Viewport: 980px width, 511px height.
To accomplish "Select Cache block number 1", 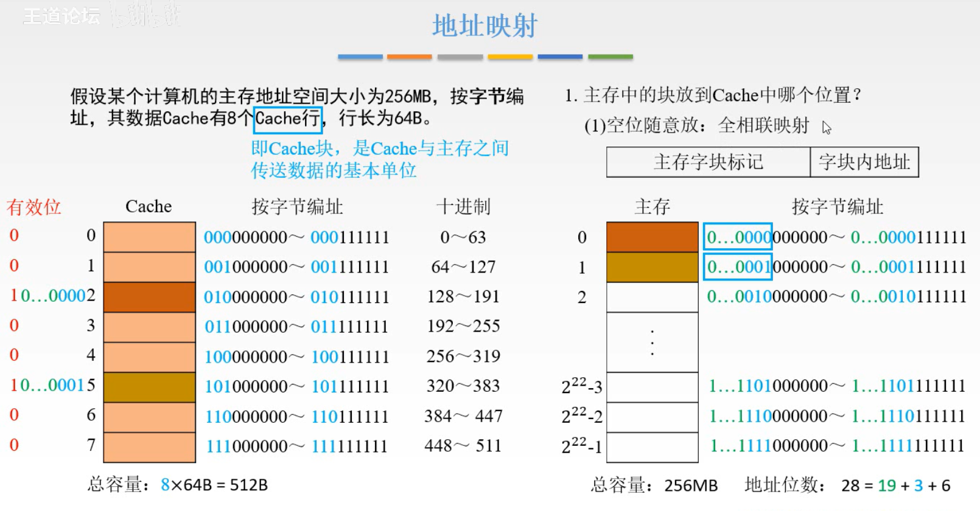I will coord(150,266).
